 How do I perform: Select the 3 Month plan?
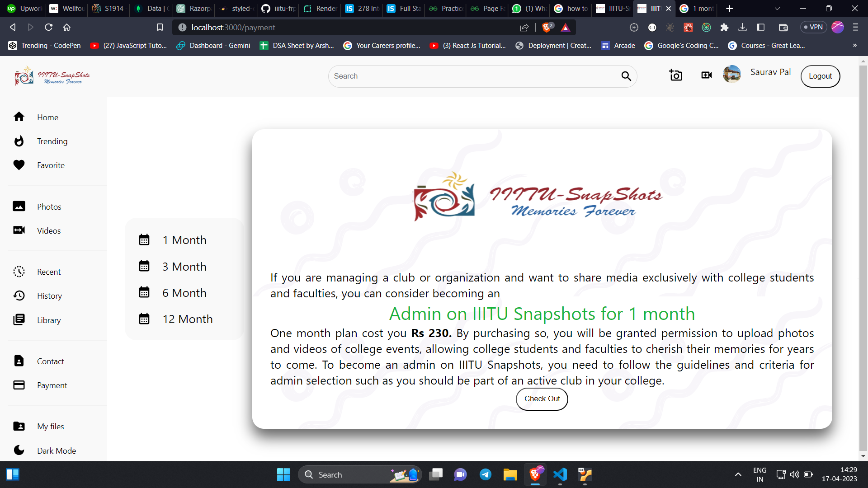tap(184, 267)
